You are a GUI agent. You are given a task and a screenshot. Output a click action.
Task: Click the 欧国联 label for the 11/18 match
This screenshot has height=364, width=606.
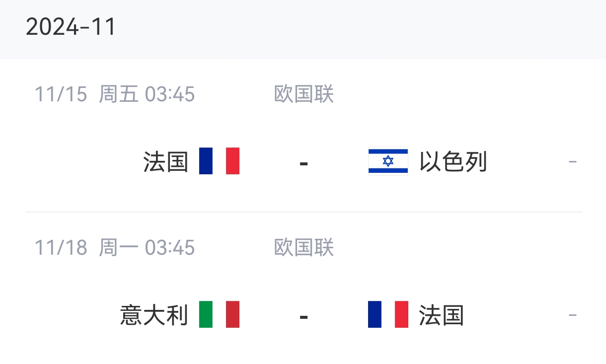coord(304,247)
